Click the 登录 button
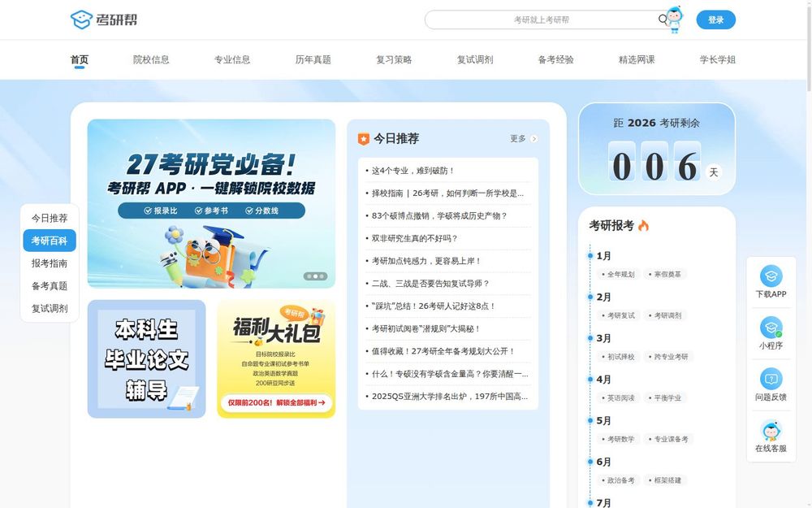 pos(715,20)
